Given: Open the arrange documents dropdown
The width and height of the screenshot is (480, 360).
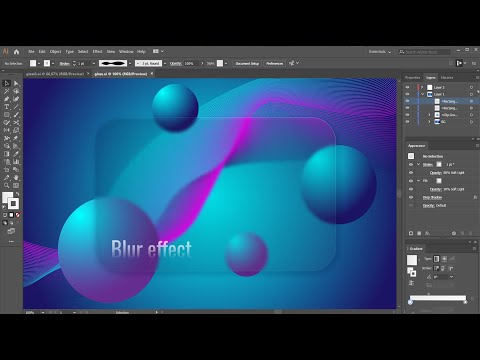Looking at the screenshot, I should [x=158, y=51].
